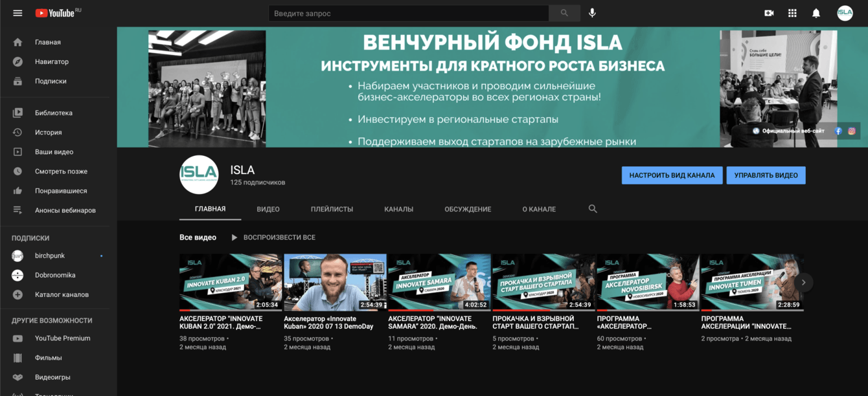Viewport: 868px width, 396px height.
Task: Open the YouTube apps grid
Action: click(x=792, y=13)
